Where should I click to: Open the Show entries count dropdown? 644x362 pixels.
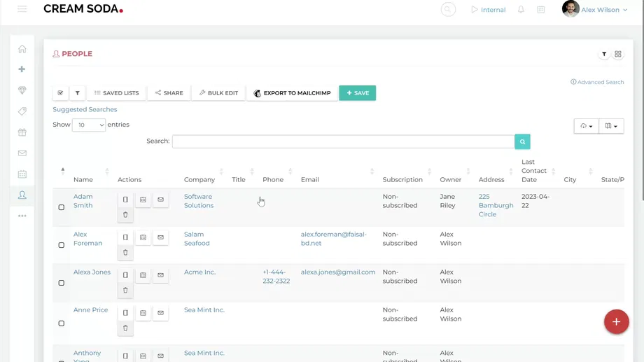pos(89,125)
